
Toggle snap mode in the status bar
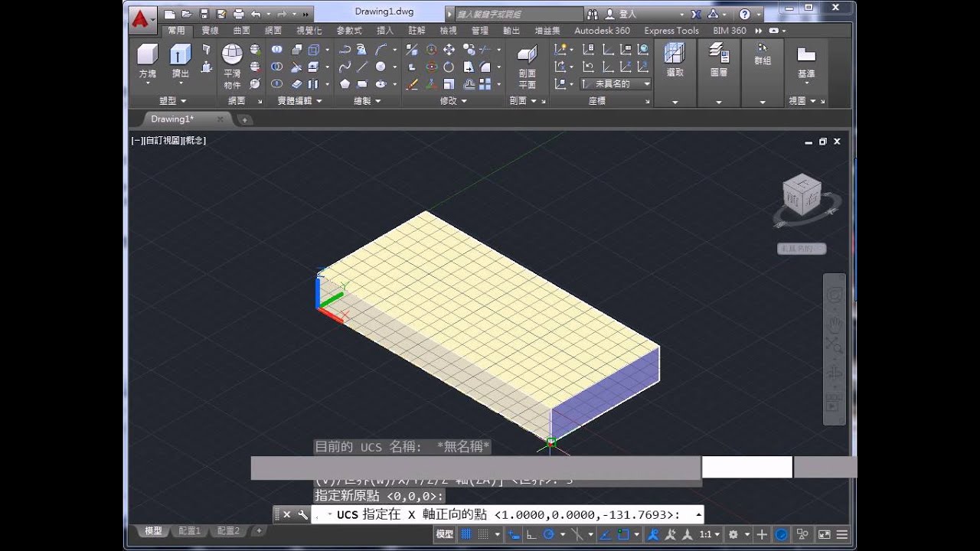(x=482, y=534)
